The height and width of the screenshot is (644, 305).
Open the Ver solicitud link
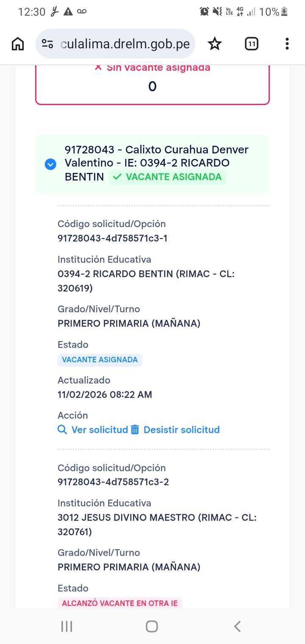click(100, 430)
